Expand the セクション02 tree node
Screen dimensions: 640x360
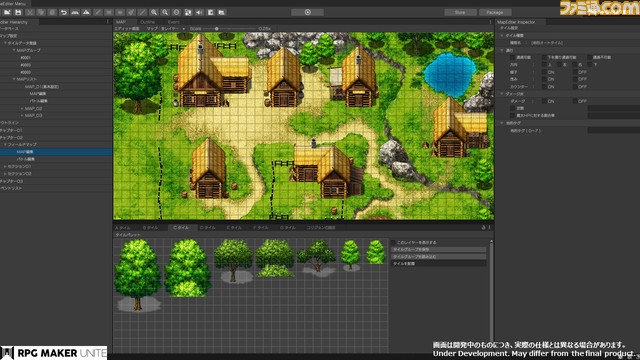point(5,173)
